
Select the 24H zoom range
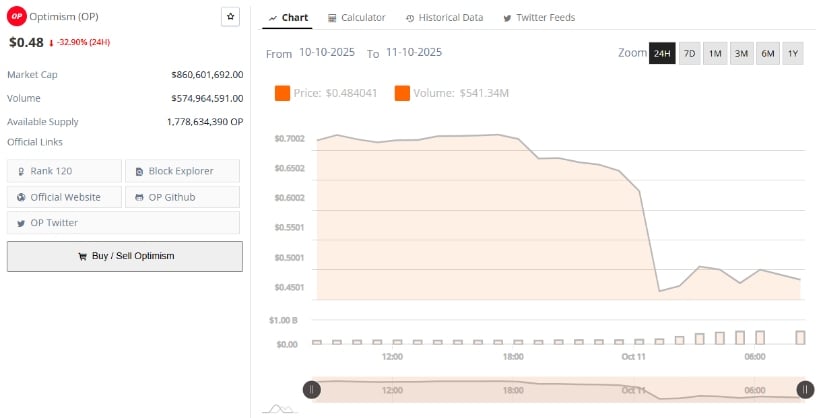coord(661,53)
